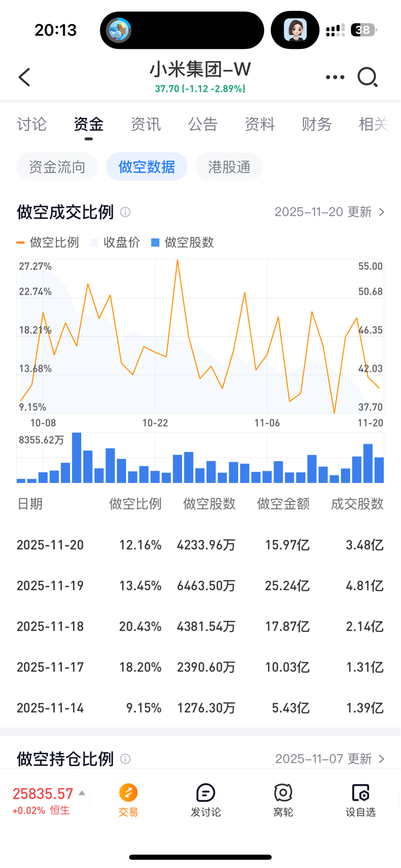Open the 公告 tab

pyautogui.click(x=203, y=124)
